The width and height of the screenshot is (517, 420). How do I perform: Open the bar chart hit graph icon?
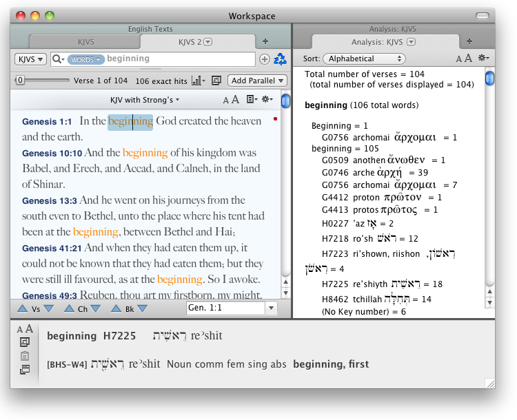199,81
